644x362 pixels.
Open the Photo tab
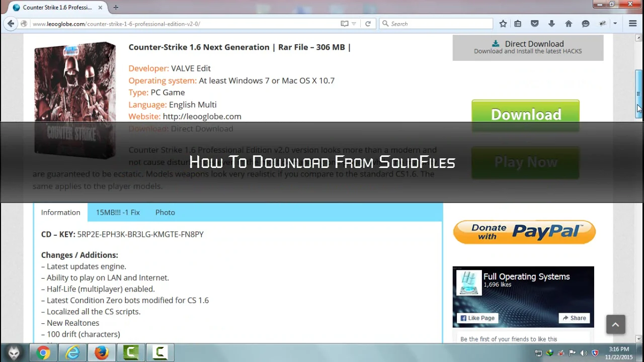point(165,213)
